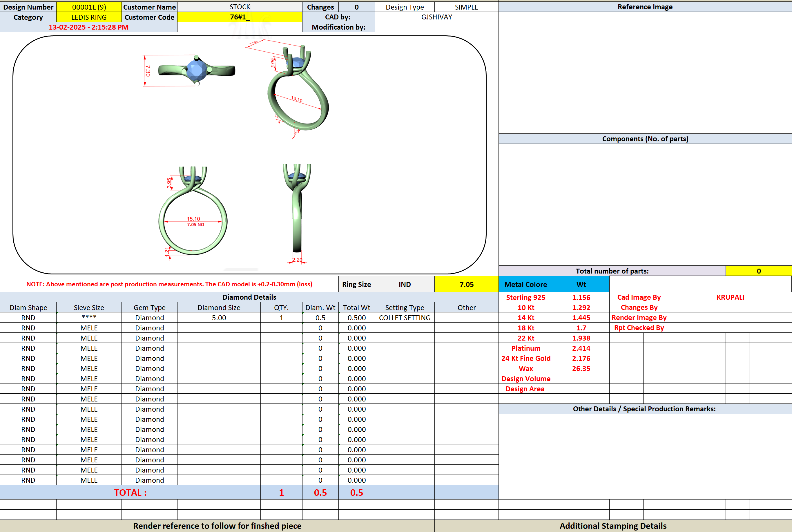The height and width of the screenshot is (532, 792).
Task: Click the QTY. column header
Action: pos(281,307)
